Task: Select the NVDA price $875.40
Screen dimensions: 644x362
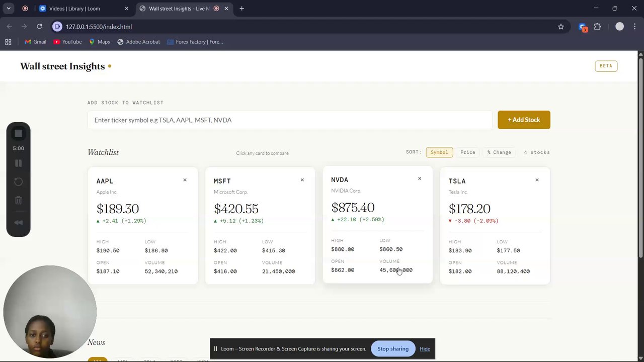Action: tap(353, 207)
